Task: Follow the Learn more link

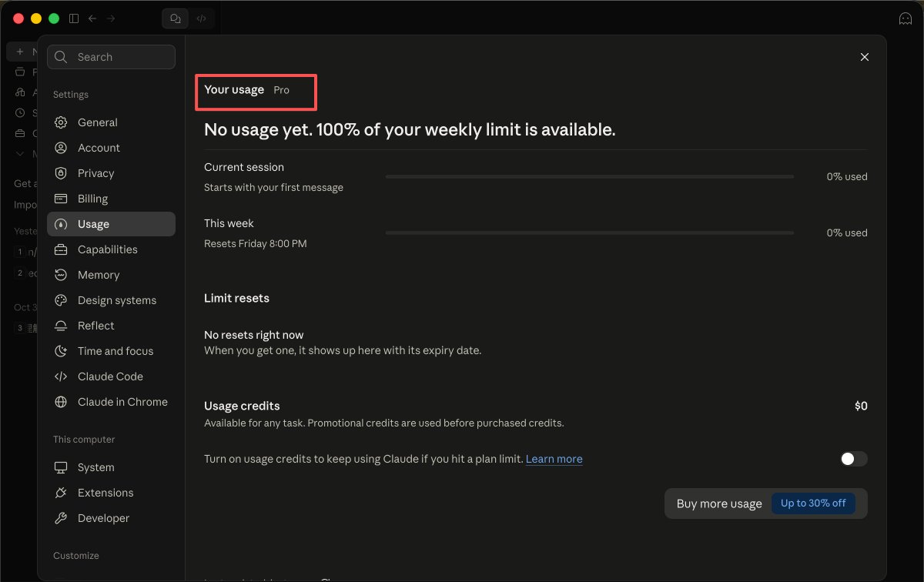Action: (554, 459)
